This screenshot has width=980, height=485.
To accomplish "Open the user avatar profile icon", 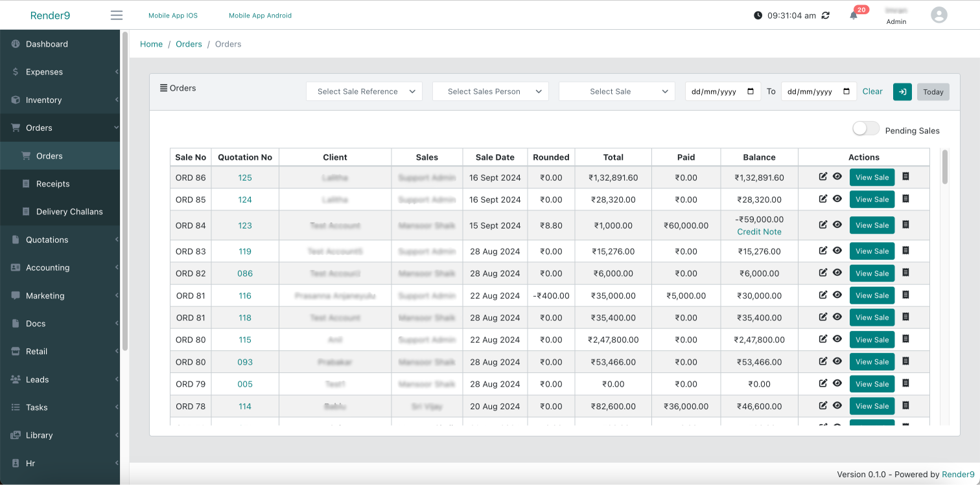I will tap(939, 15).
